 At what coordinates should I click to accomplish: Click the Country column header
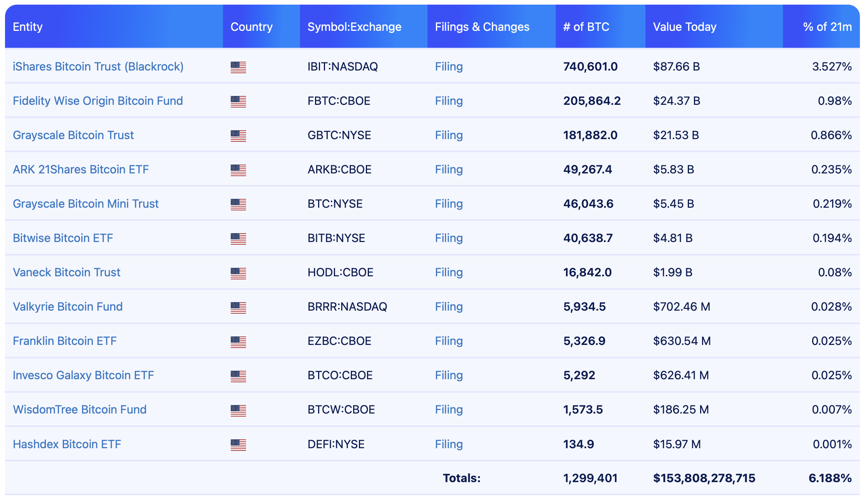pyautogui.click(x=251, y=27)
